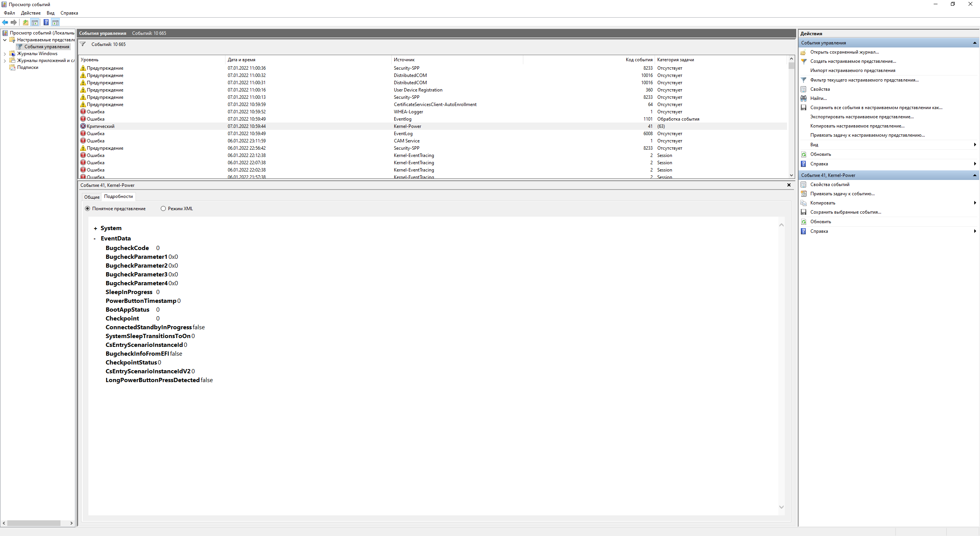This screenshot has width=980, height=536.
Task: Click the blue Help question mark toolbar icon
Action: click(46, 22)
